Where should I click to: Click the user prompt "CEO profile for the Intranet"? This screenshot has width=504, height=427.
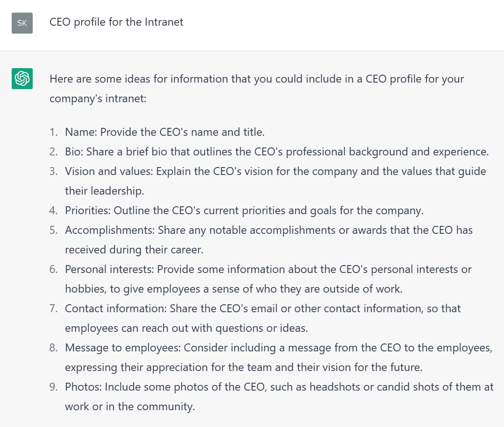116,22
